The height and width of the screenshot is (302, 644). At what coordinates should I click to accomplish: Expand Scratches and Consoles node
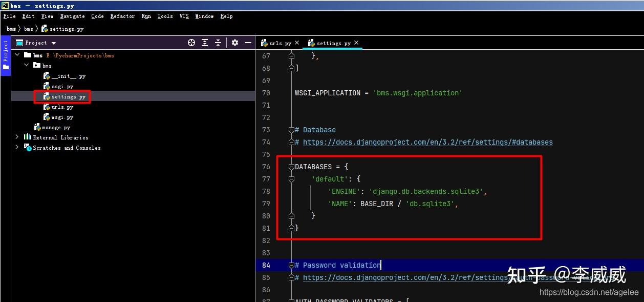17,147
